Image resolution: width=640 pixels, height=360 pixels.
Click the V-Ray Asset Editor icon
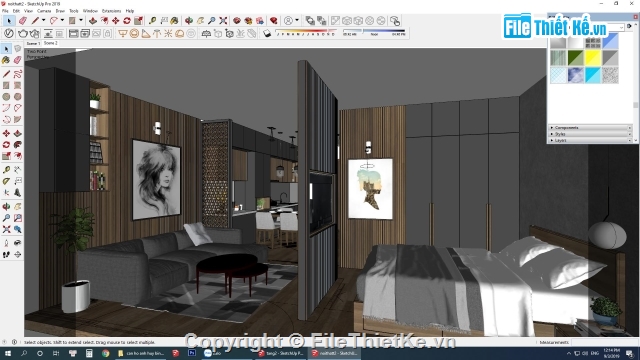[x=9, y=33]
